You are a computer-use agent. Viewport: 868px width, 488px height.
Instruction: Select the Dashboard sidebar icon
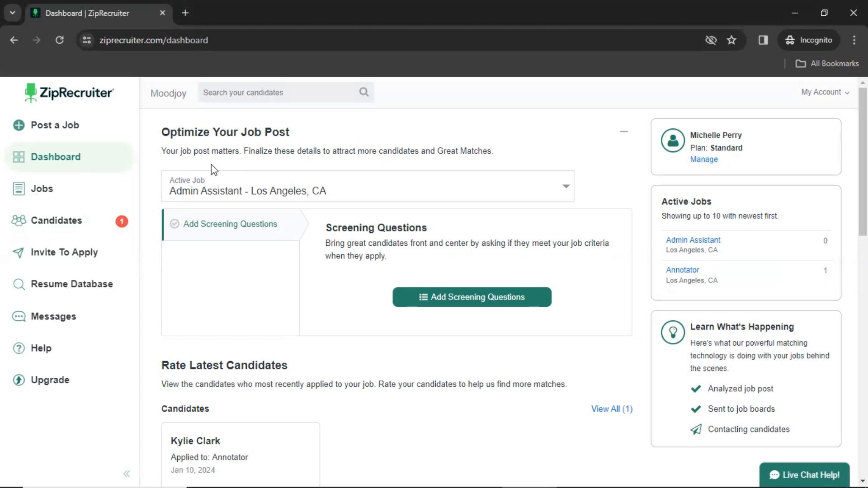coord(19,157)
